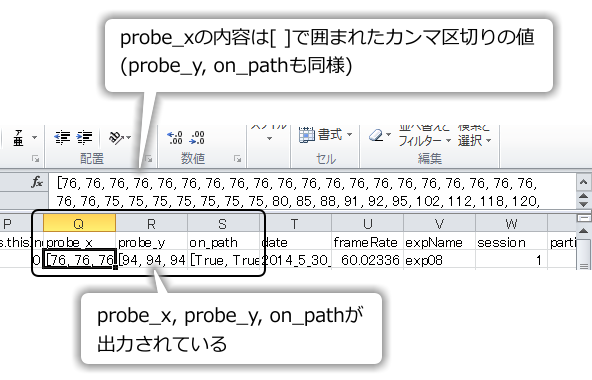Image resolution: width=592 pixels, height=380 pixels.
Task: Click the decrease decimal places icon
Action: [197, 138]
